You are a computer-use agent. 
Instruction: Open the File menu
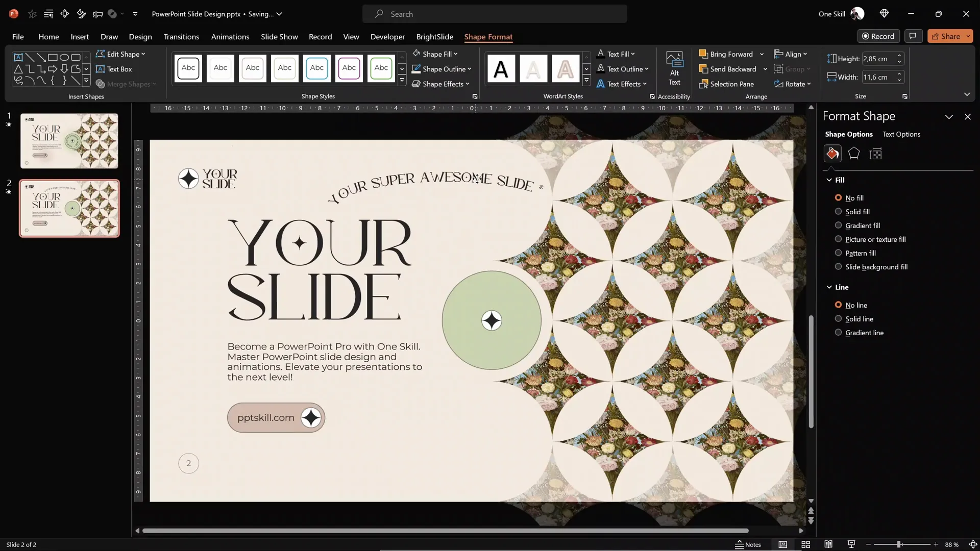pos(18,37)
